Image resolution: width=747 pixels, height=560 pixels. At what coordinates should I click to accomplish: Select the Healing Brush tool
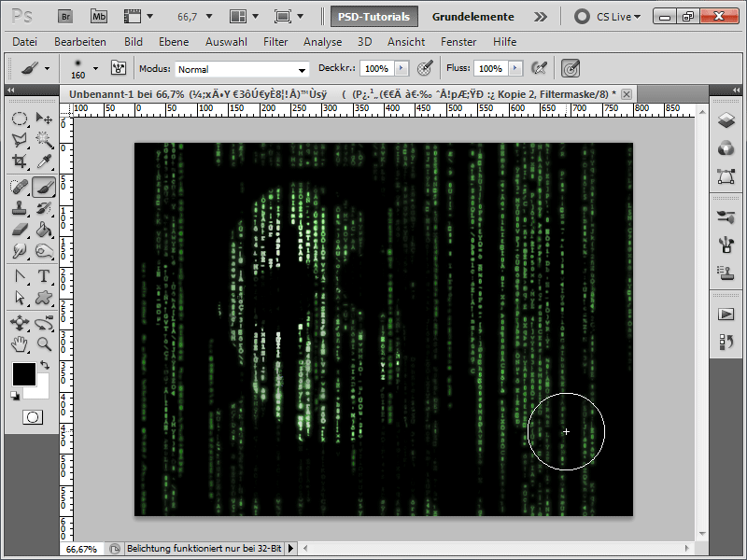19,187
